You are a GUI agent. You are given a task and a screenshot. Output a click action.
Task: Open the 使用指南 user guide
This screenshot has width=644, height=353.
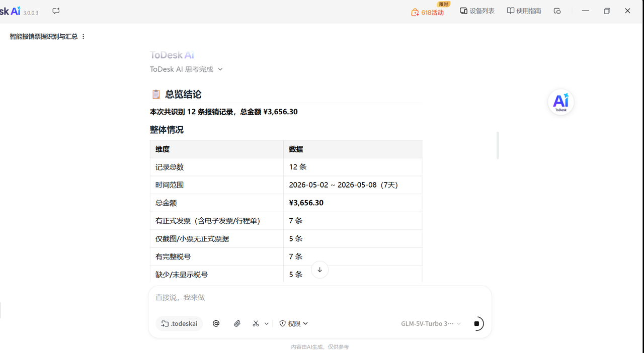[524, 11]
